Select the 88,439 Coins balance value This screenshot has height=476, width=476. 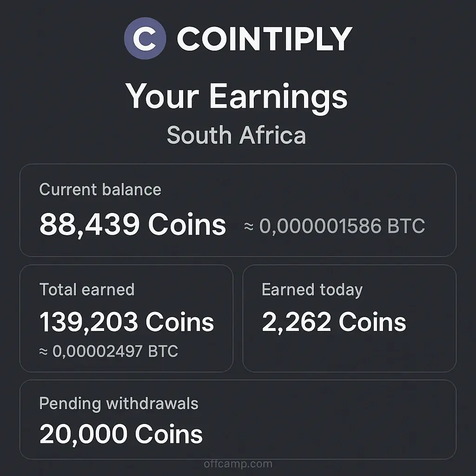tap(132, 225)
